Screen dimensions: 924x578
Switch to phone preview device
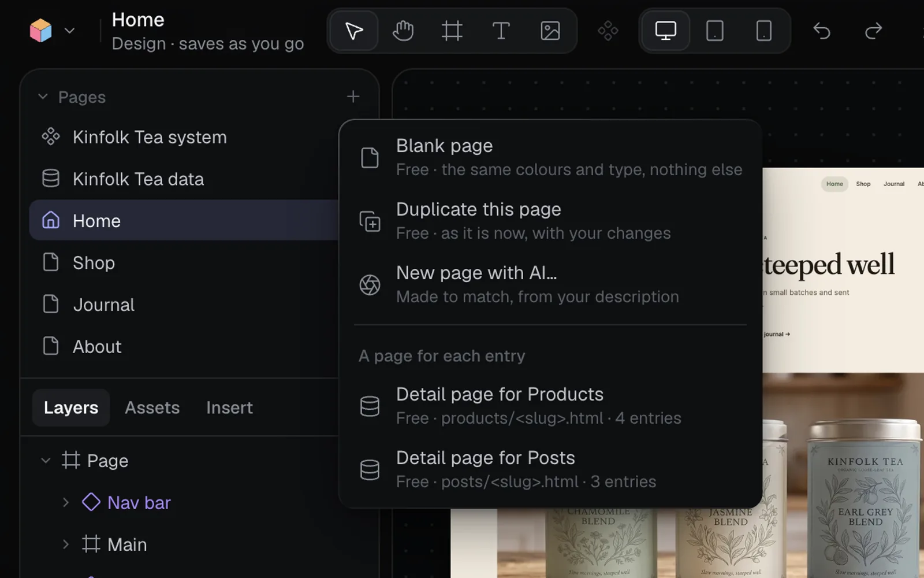[763, 31]
